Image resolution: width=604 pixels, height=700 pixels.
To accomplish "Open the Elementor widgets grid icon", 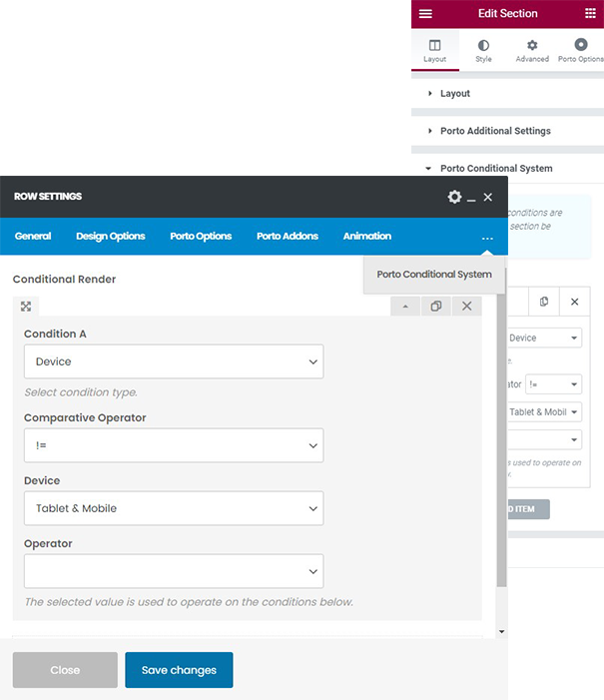I will pyautogui.click(x=590, y=14).
